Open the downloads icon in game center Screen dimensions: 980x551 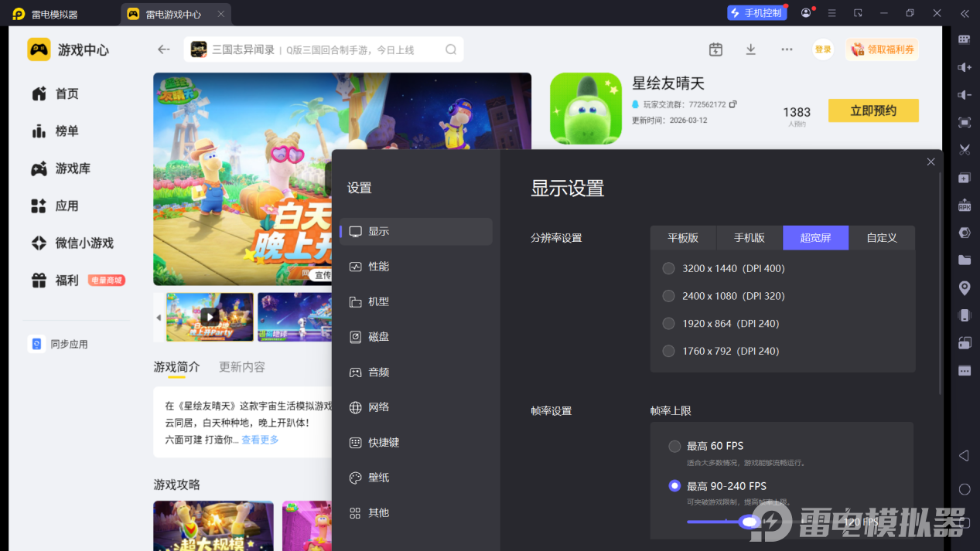750,49
